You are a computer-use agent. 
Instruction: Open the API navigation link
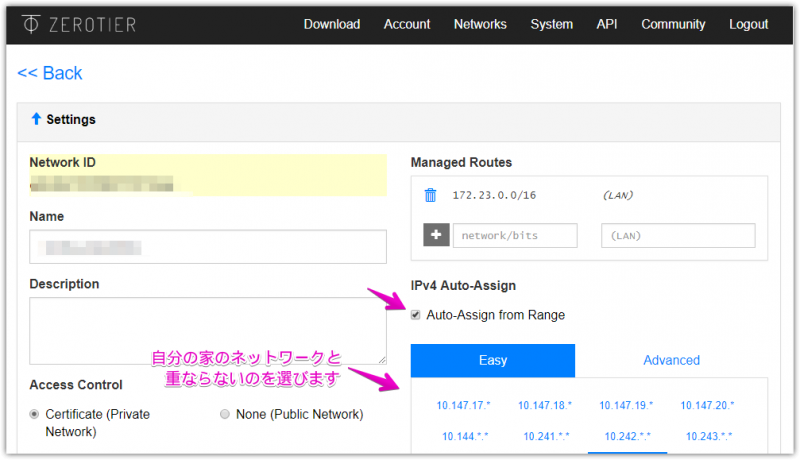click(x=607, y=24)
